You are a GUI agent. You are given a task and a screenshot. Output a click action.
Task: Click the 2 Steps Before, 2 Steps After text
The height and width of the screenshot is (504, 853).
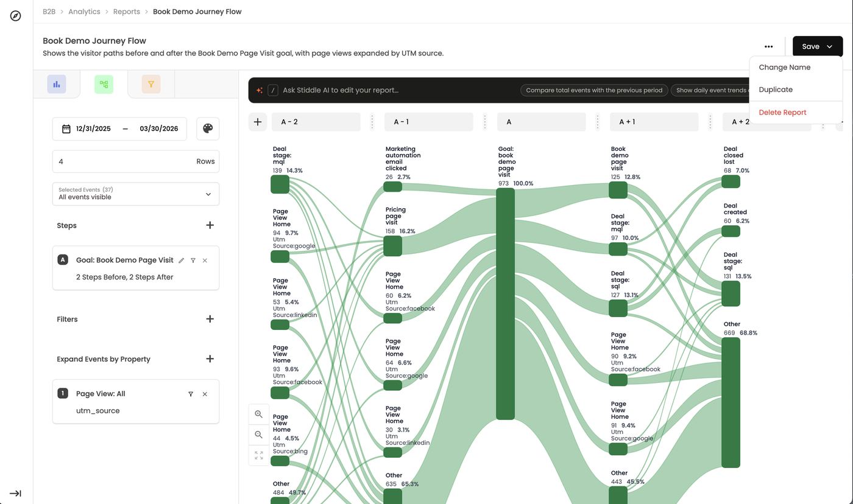pos(125,277)
